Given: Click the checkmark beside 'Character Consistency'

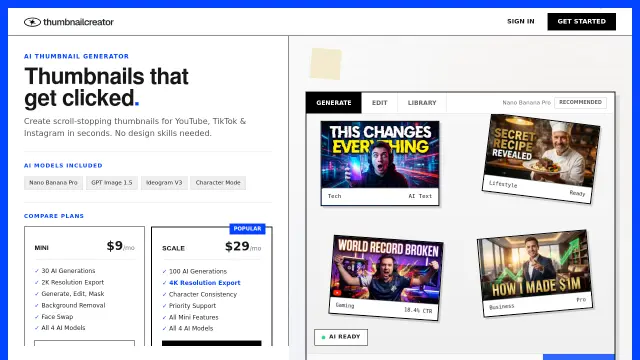Looking at the screenshot, I should (164, 294).
